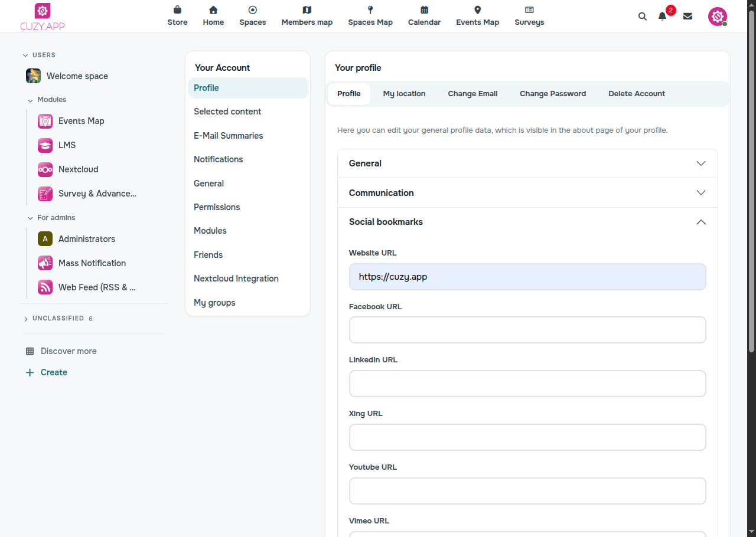Switch to the My location tab

click(x=404, y=94)
